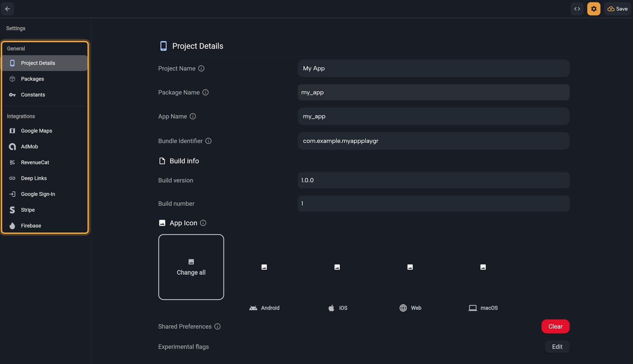Click the Web globe icon
This screenshot has width=633, height=364.
(403, 308)
